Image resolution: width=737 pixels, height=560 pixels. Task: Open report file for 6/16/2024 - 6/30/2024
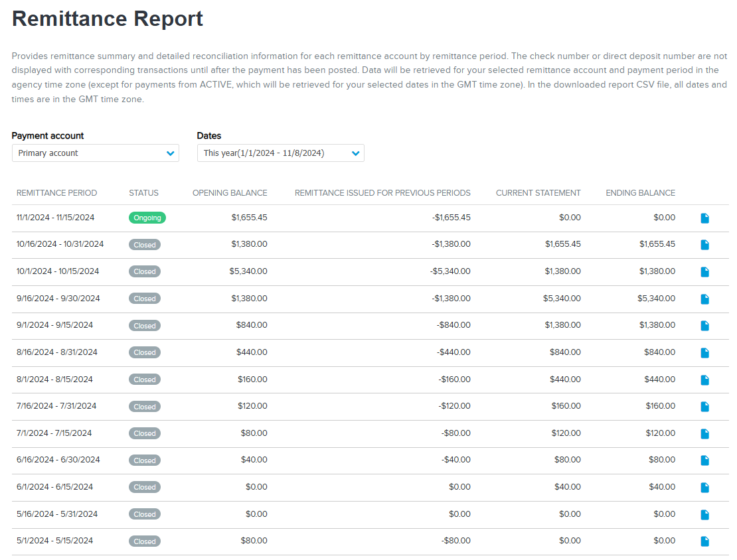point(704,460)
